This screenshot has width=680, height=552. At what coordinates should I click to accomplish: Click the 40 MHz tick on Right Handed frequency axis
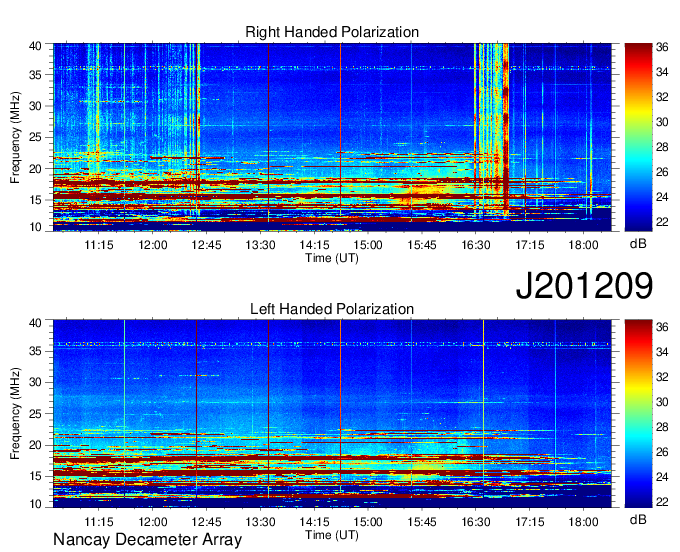pos(35,46)
